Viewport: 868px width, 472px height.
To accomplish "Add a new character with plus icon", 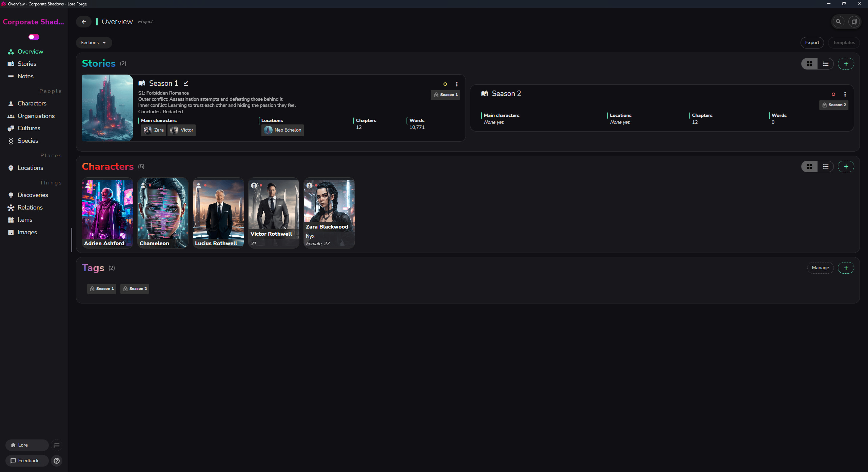I will click(x=846, y=166).
